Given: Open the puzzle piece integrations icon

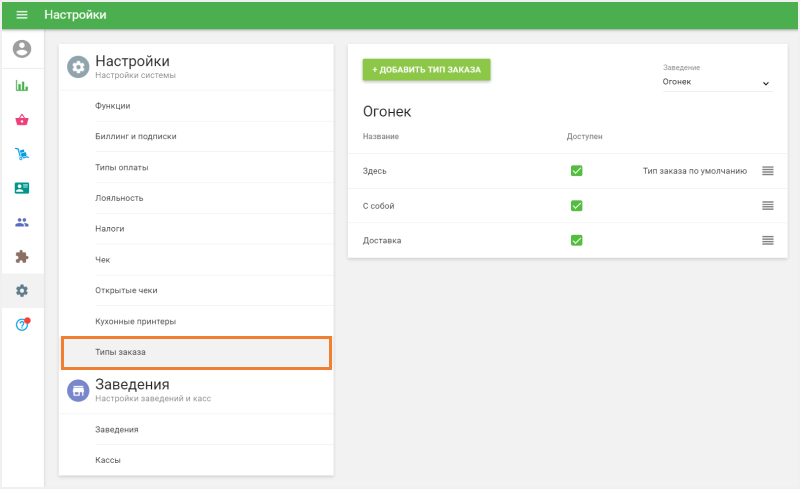Looking at the screenshot, I should [22, 257].
